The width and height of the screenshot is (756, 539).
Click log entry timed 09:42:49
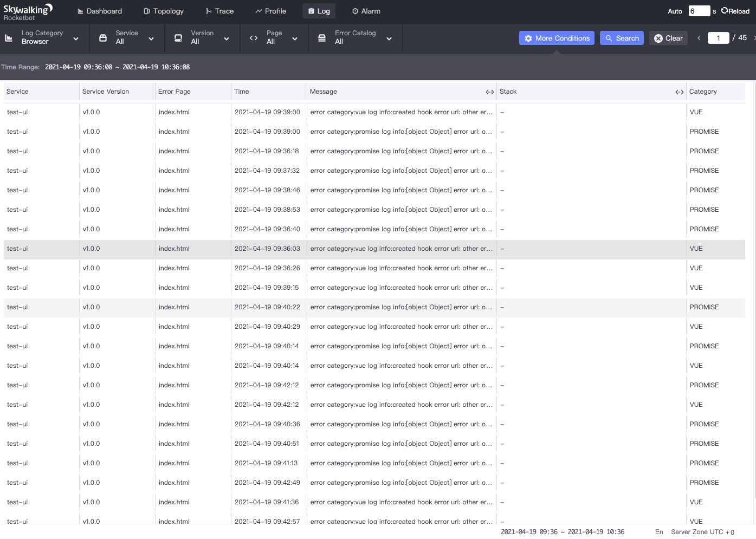pyautogui.click(x=374, y=483)
